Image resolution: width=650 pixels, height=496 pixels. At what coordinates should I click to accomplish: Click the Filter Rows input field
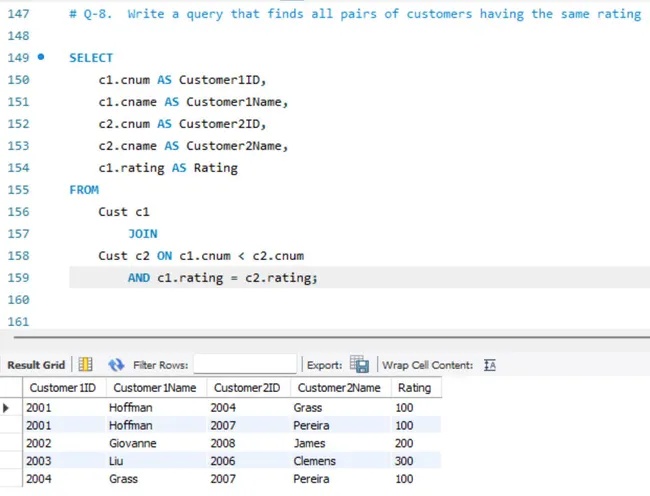pos(245,364)
